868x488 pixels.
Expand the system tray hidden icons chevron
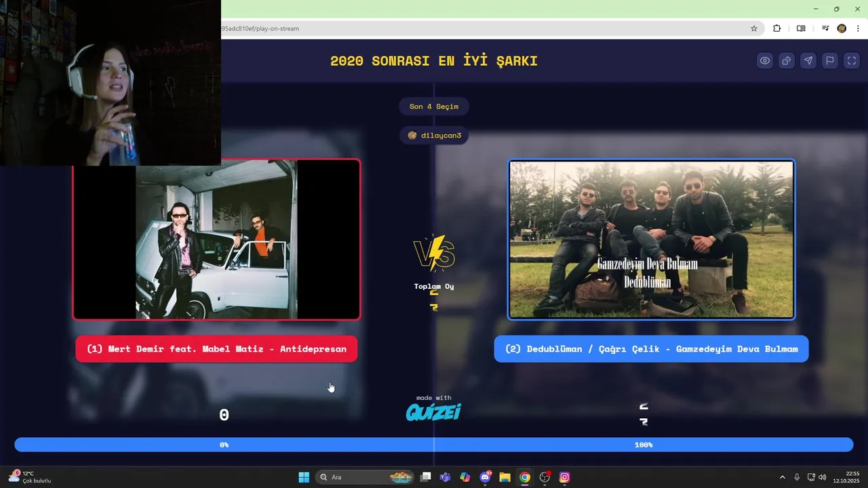[782, 477]
